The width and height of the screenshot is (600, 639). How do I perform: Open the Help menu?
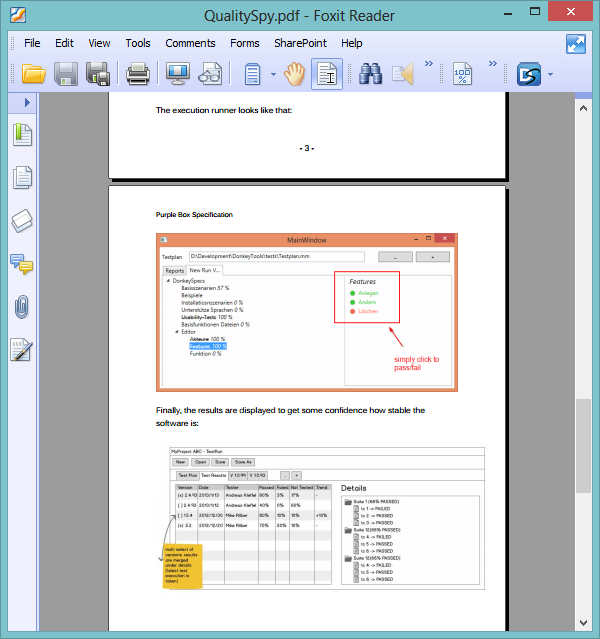click(x=352, y=43)
